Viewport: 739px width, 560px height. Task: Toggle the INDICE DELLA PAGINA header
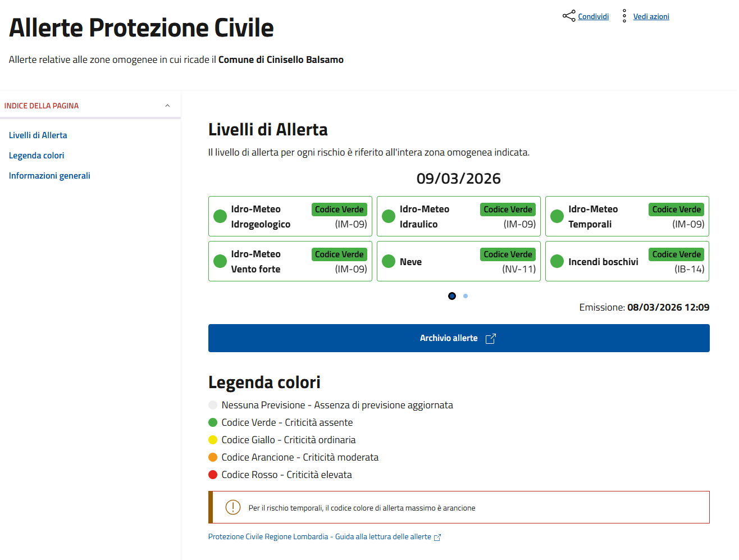[x=42, y=106]
